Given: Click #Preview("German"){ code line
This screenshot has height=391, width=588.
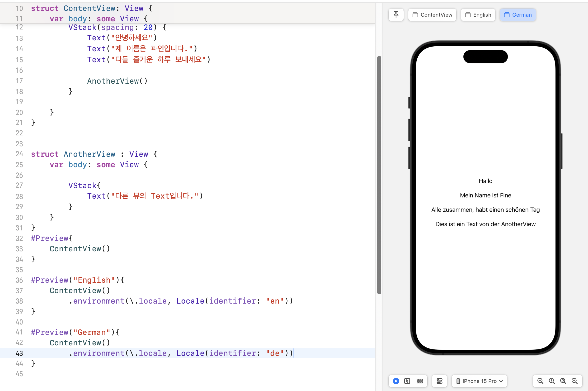Looking at the screenshot, I should [75, 332].
